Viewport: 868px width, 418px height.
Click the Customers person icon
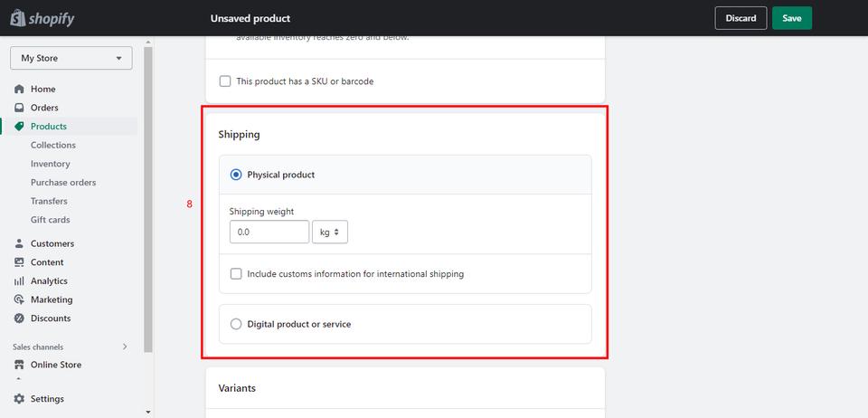[19, 243]
